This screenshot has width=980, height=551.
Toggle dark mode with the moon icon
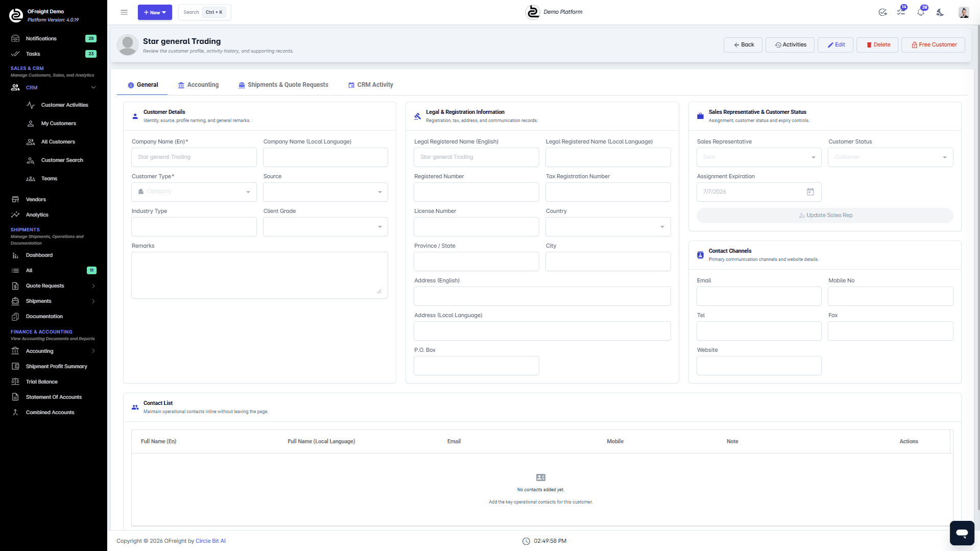(940, 12)
